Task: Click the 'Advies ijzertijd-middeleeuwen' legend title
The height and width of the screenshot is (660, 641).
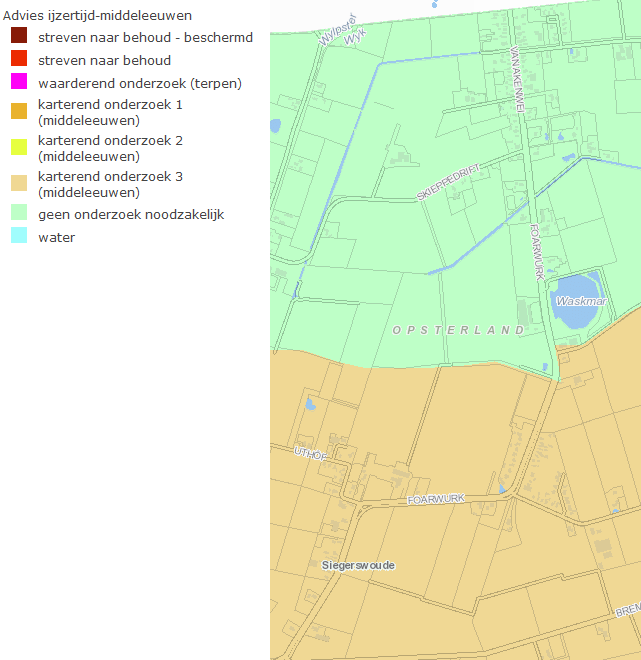Action: click(98, 16)
